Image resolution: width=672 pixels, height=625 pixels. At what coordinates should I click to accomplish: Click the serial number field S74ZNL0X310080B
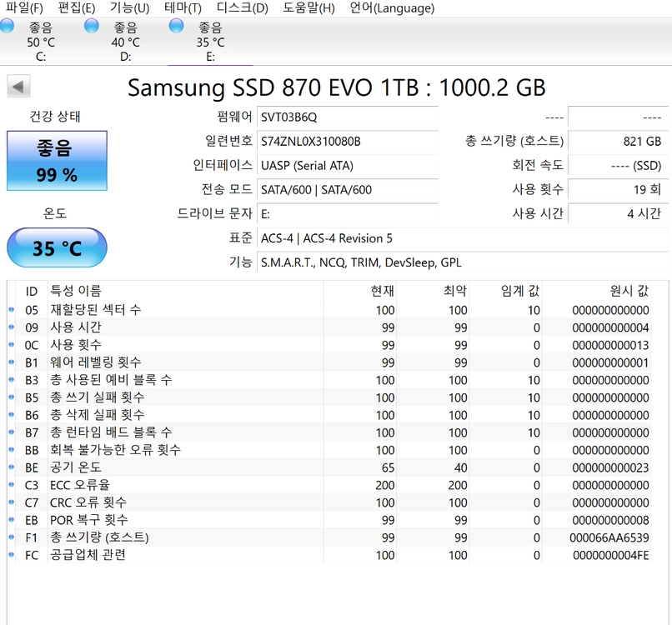coord(347,141)
